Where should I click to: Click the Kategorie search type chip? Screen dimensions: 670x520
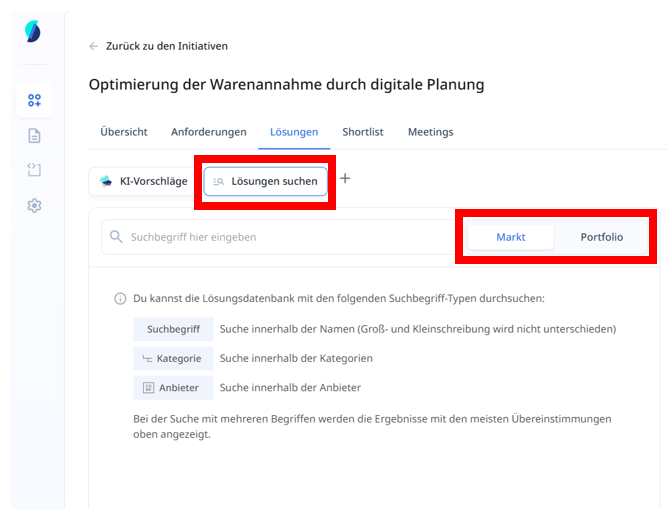point(173,358)
